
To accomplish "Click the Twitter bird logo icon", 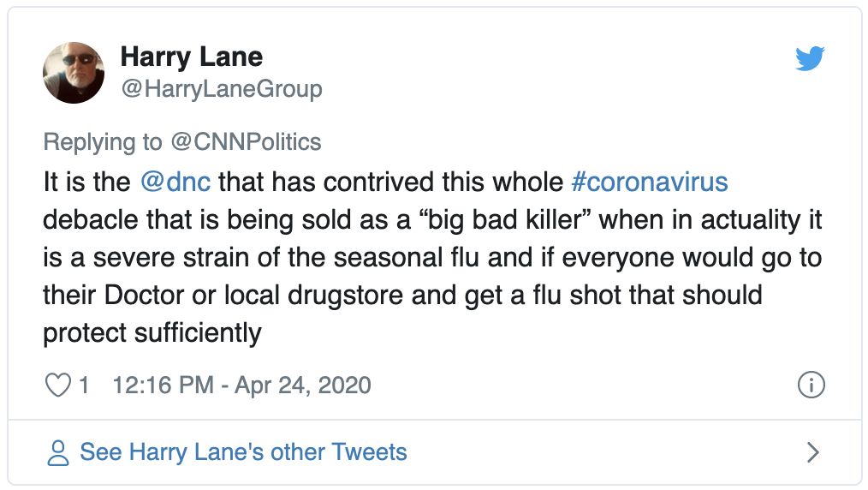I will [810, 59].
